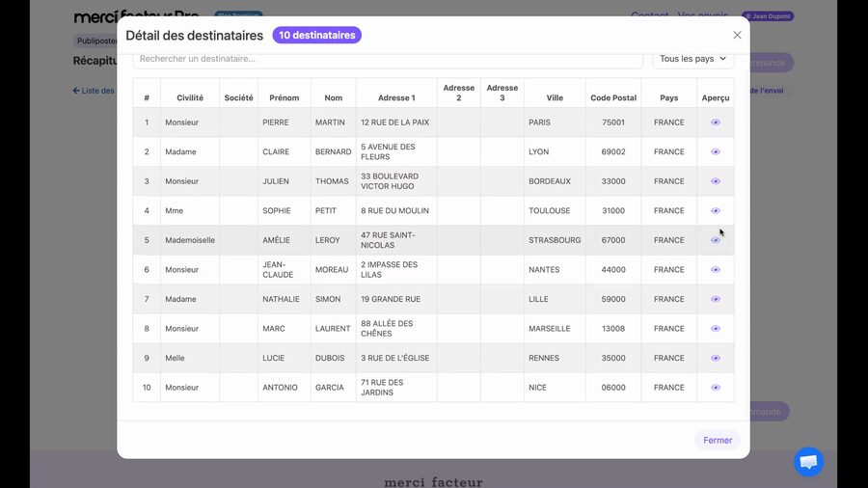Open the Tous les pays dropdown
The width and height of the screenshot is (868, 488).
pyautogui.click(x=692, y=59)
